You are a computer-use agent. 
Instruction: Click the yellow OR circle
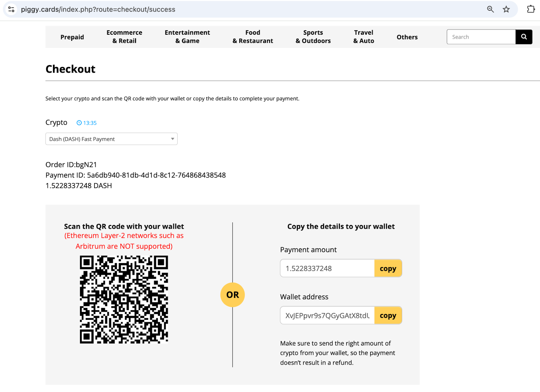[x=233, y=295]
